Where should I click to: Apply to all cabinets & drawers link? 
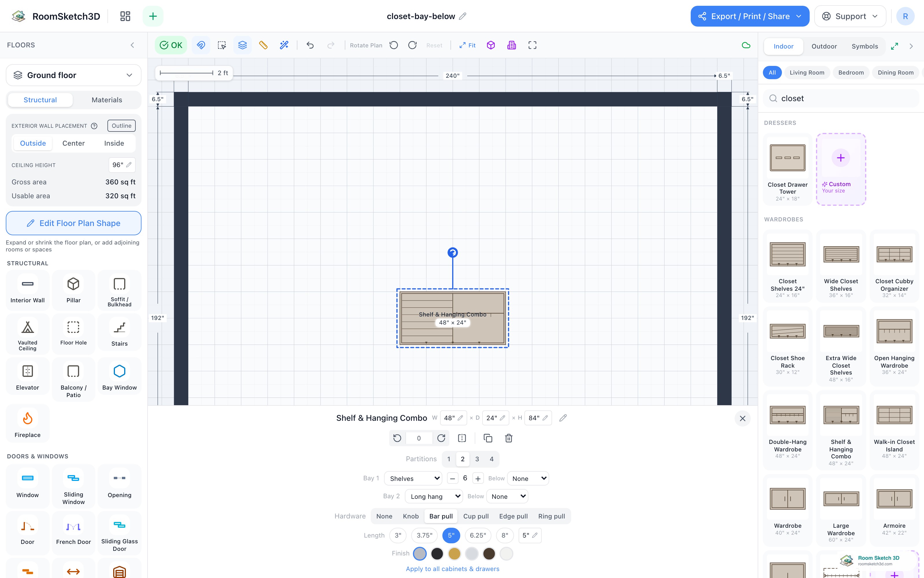click(452, 569)
